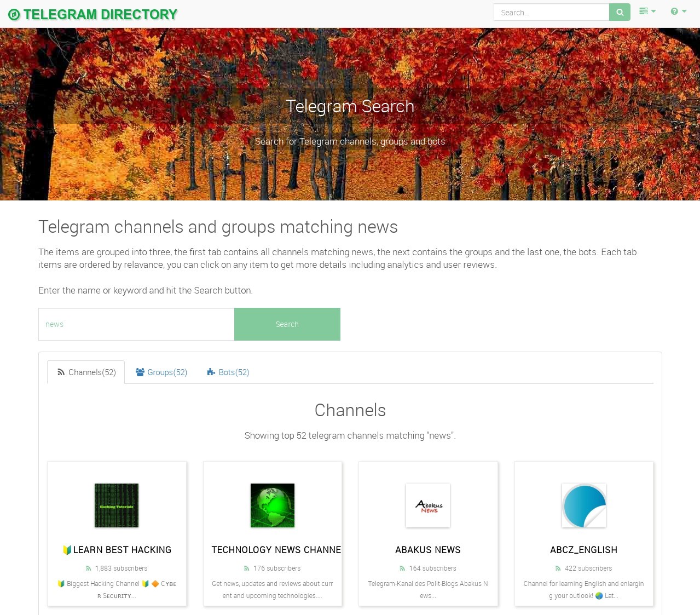Image resolution: width=700 pixels, height=615 pixels.
Task: Open the list menu dropdown in navbar
Action: click(647, 12)
